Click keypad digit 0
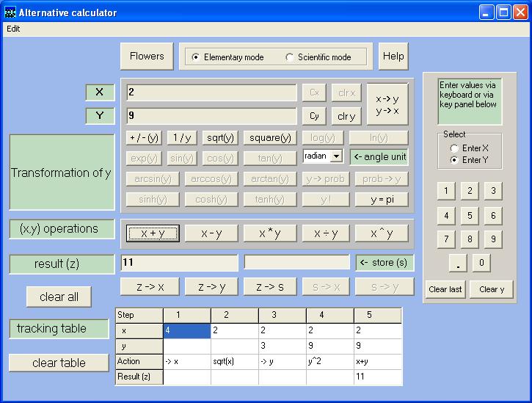This screenshot has width=532, height=403. [481, 263]
